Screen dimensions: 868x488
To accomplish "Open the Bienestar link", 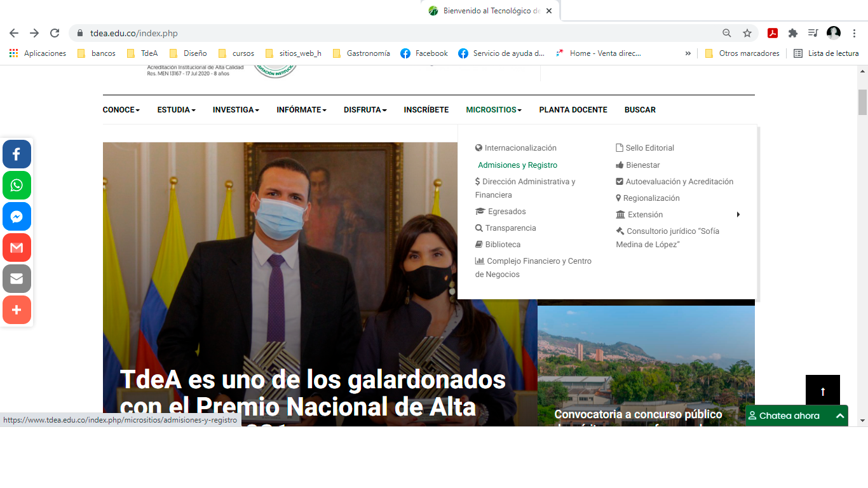I will pos(638,165).
